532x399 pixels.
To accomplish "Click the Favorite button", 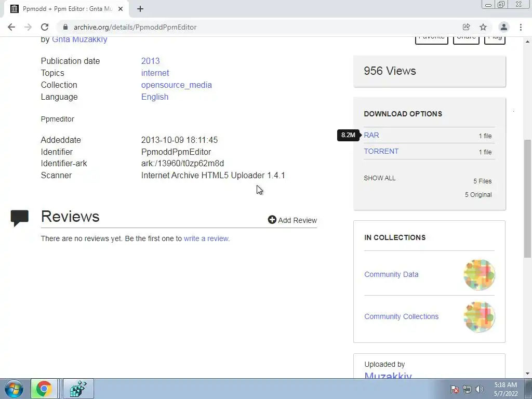I will (432, 39).
